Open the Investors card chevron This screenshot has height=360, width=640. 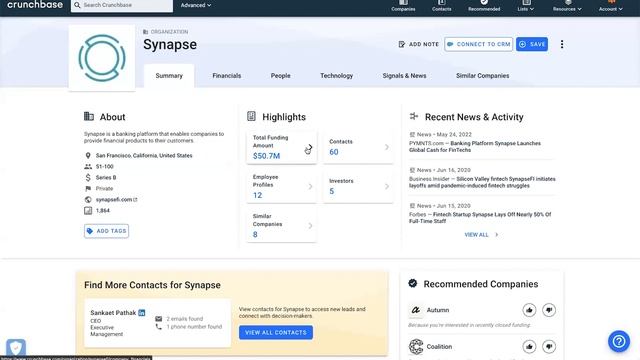[x=387, y=187]
